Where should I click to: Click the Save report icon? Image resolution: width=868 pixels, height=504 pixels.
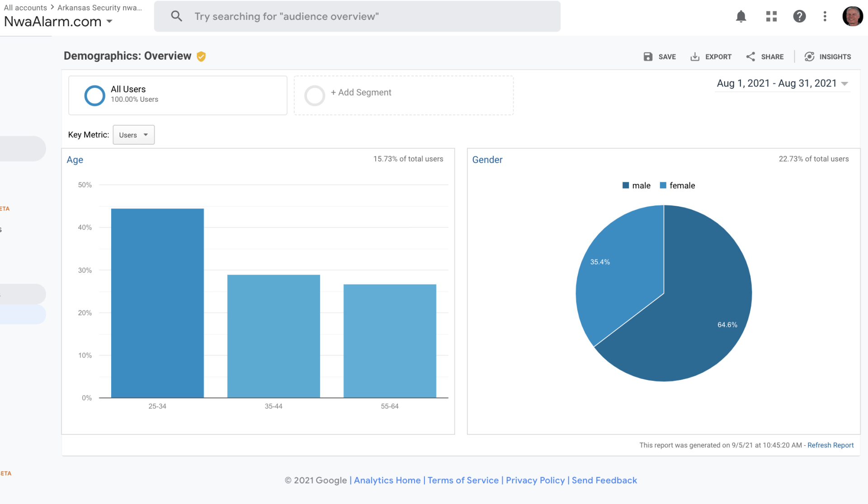(x=648, y=57)
